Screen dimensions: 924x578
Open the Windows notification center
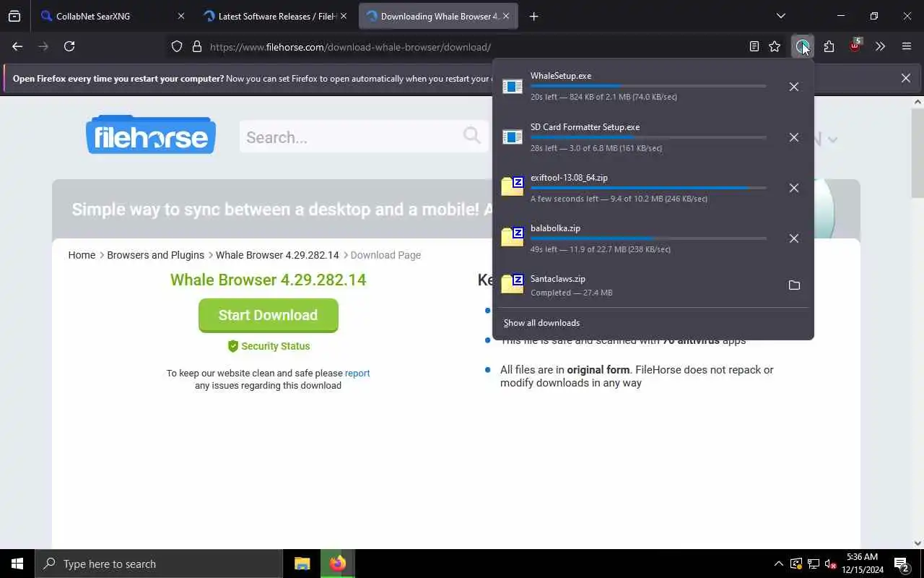tap(901, 564)
